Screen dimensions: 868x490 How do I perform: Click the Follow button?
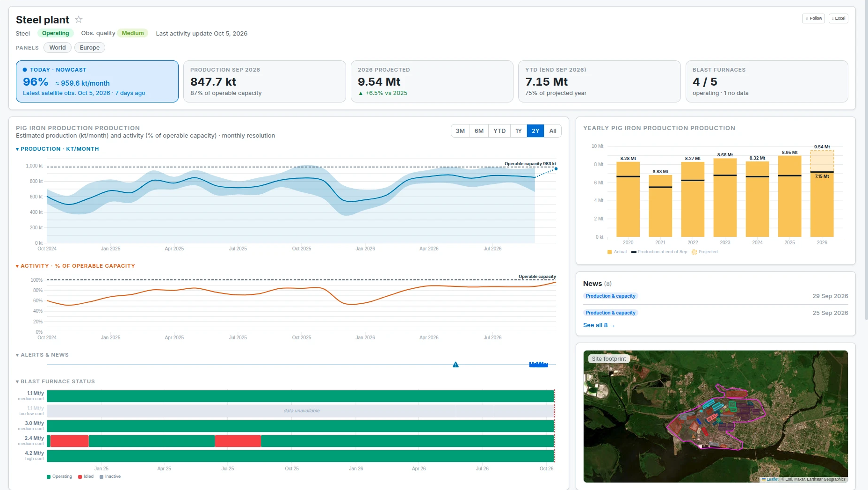pyautogui.click(x=813, y=18)
